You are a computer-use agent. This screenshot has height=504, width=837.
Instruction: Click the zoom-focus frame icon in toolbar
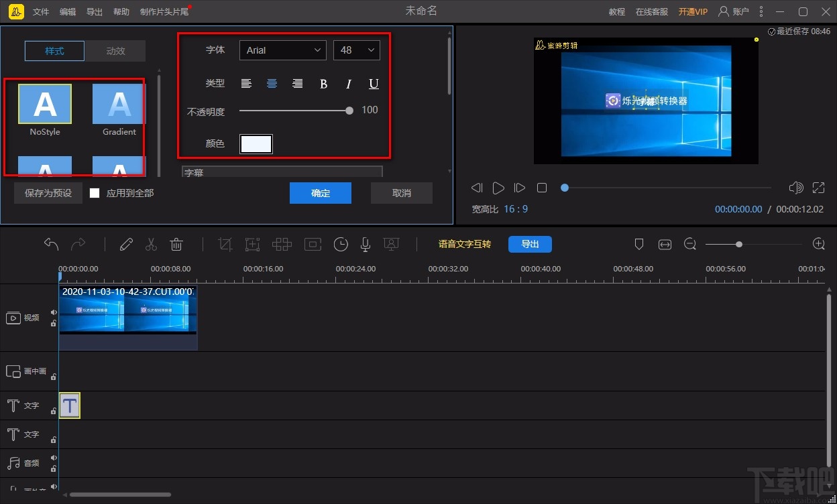click(253, 245)
